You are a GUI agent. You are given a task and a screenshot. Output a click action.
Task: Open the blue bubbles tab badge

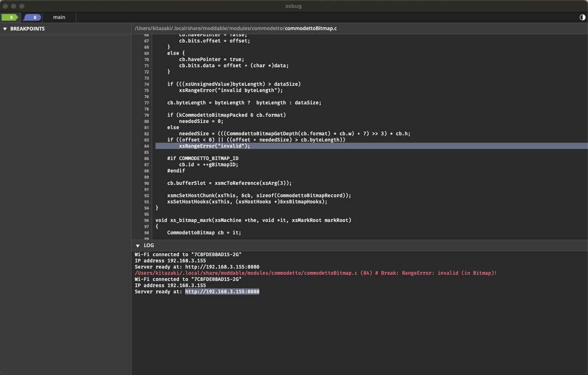pos(33,17)
